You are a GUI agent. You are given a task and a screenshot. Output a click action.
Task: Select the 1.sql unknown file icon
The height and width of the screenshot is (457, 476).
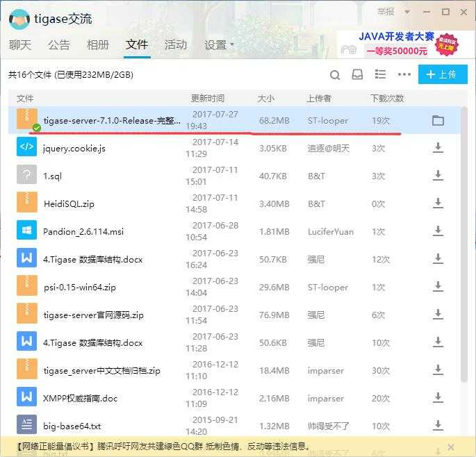tap(26, 174)
